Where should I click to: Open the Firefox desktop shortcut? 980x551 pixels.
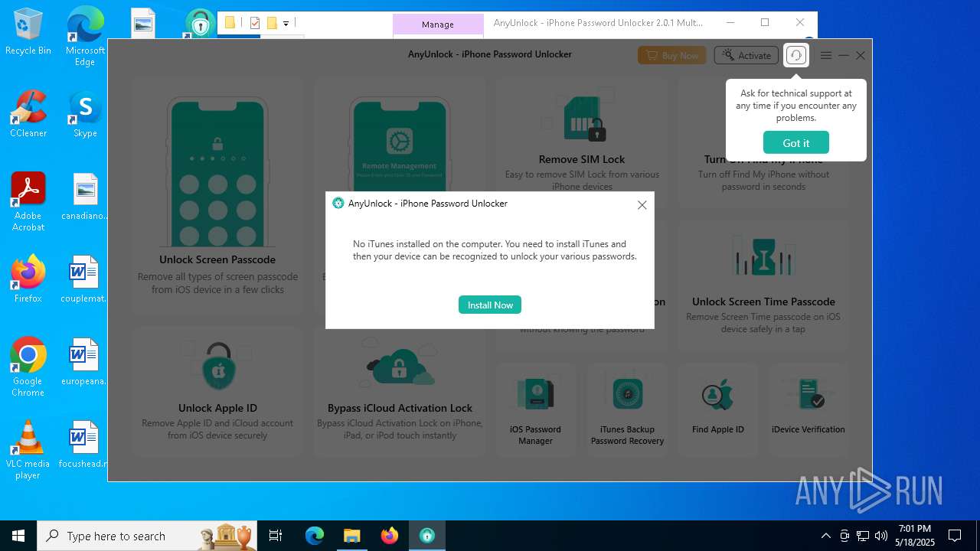coord(28,279)
